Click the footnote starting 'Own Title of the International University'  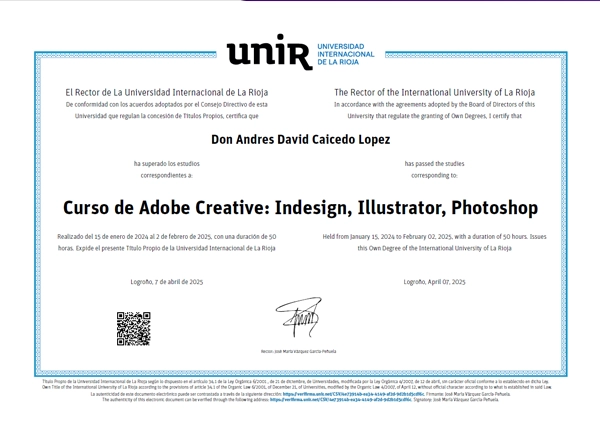[x=297, y=387]
